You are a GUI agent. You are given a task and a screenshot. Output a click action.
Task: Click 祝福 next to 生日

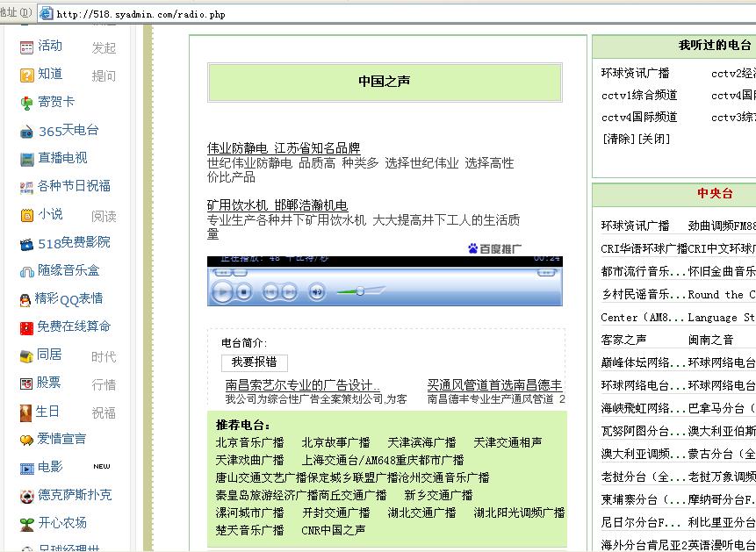pyautogui.click(x=104, y=413)
